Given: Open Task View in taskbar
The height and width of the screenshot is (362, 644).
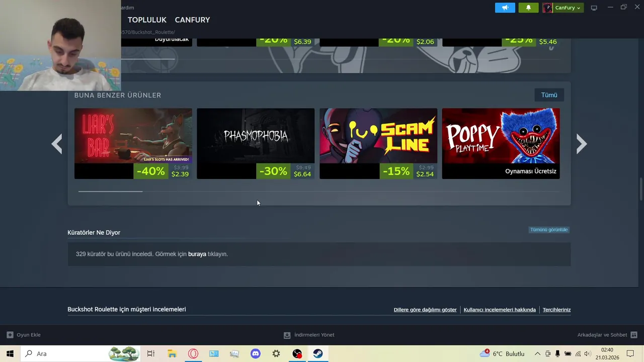Looking at the screenshot, I should coord(150,353).
